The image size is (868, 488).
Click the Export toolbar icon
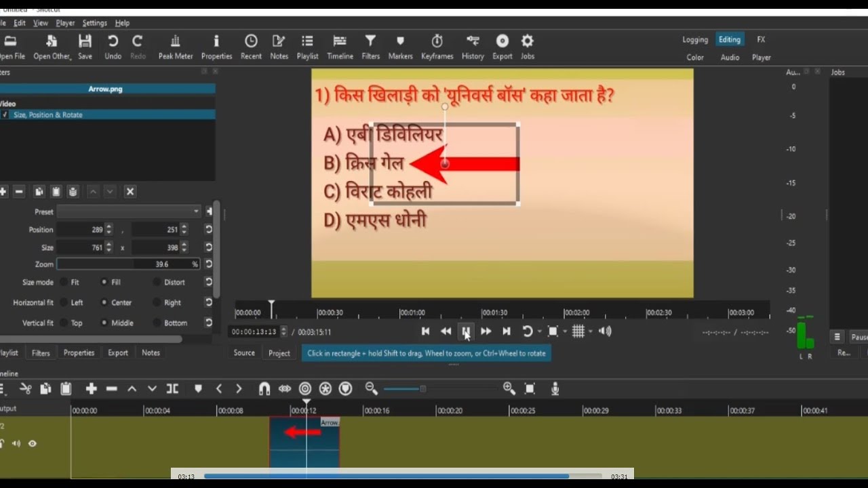tap(502, 47)
